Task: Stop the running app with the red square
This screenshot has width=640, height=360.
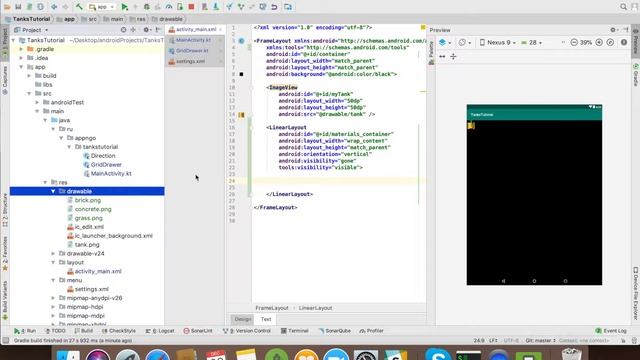Action: [x=191, y=7]
